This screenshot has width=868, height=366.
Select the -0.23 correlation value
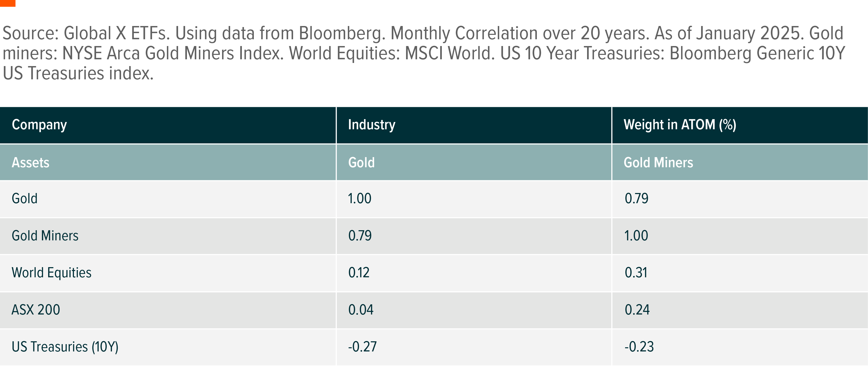[639, 347]
